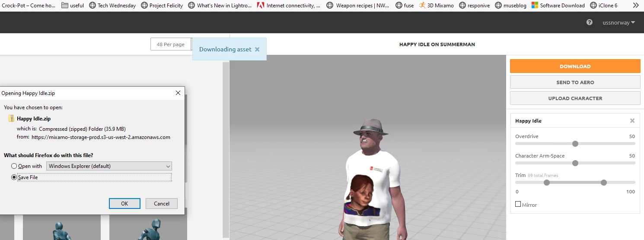Show more bookmarks via chevron overflow

coord(636,6)
